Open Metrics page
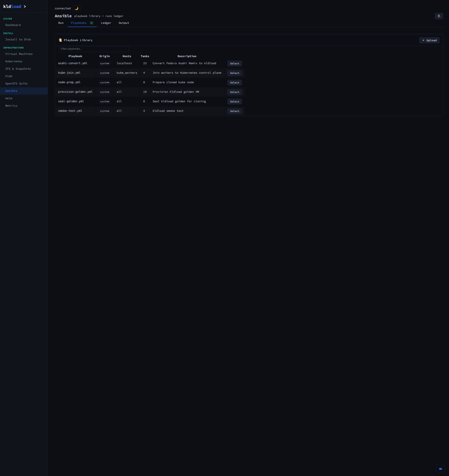Screen dimensions: 449x476 [24, 106]
